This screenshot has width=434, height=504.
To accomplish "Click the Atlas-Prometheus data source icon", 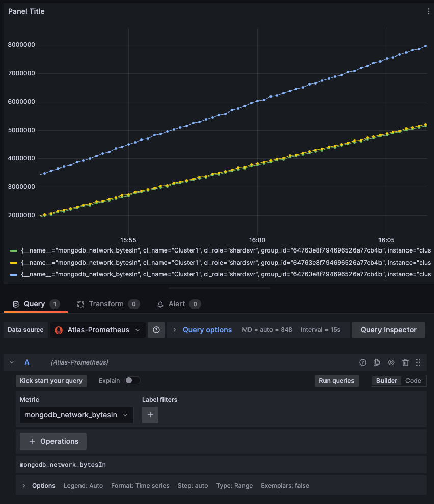I will coord(62,330).
